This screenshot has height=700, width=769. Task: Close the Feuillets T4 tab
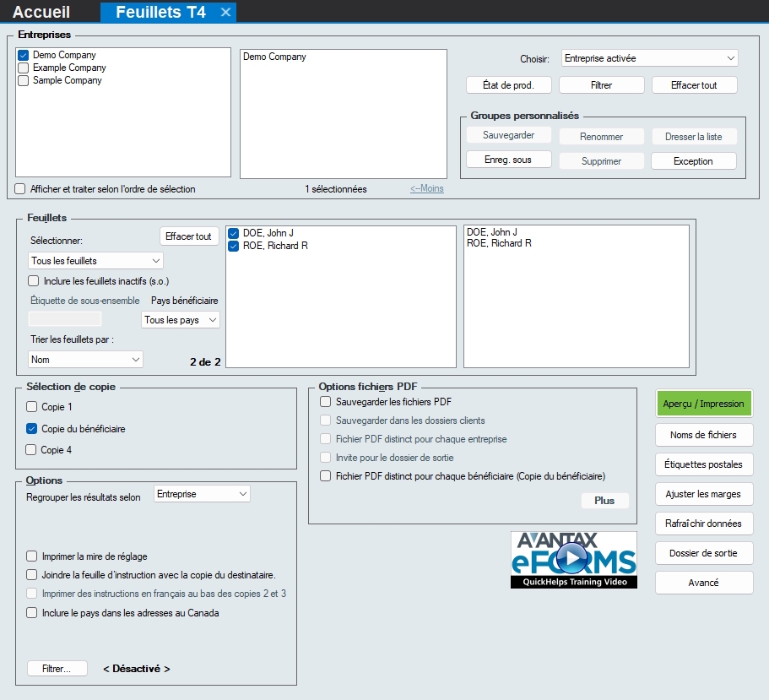pos(225,12)
